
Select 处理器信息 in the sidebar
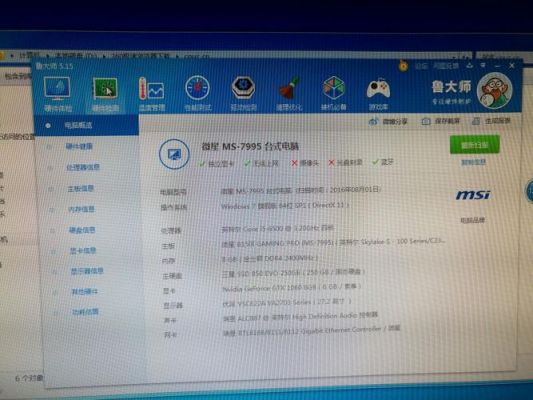[83, 167]
